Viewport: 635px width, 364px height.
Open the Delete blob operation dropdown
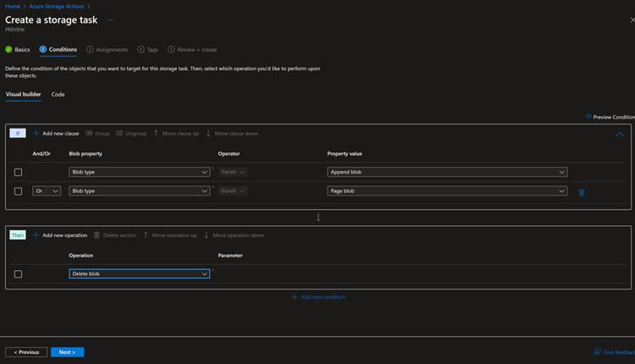click(x=139, y=273)
